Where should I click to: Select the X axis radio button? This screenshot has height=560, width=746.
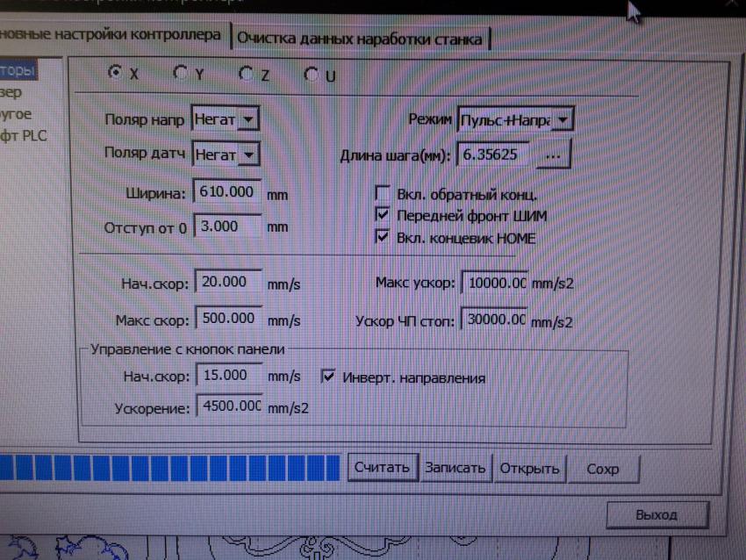click(x=114, y=73)
